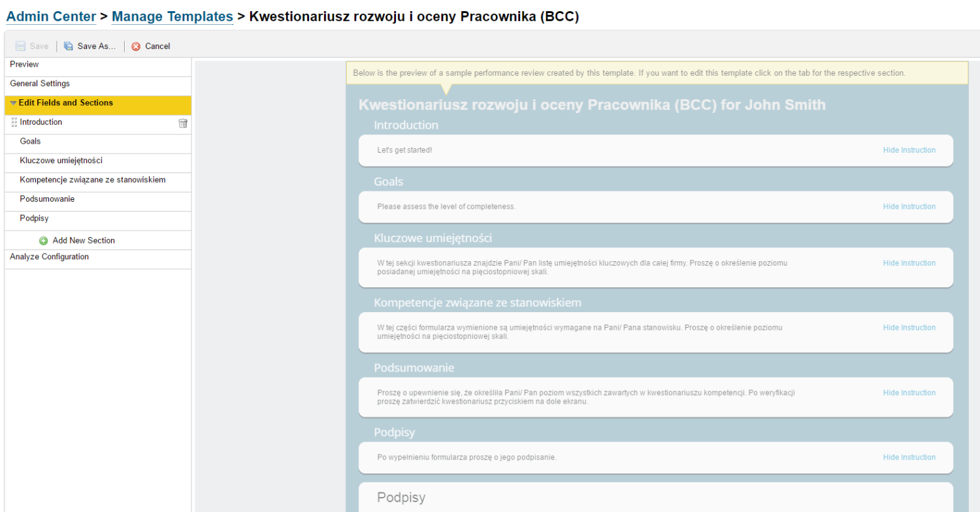Collapse the Edit Fields and Sections group
Screen dimensions: 980x512
(14, 103)
